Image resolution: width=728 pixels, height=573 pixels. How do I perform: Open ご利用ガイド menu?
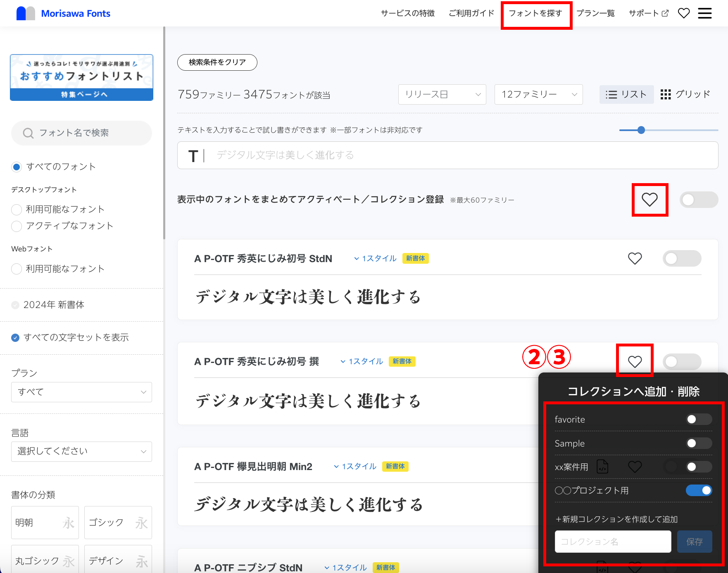coord(471,13)
